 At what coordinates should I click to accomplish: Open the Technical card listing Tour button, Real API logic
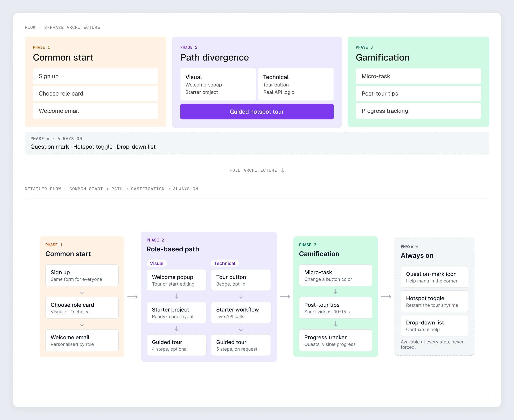point(296,84)
